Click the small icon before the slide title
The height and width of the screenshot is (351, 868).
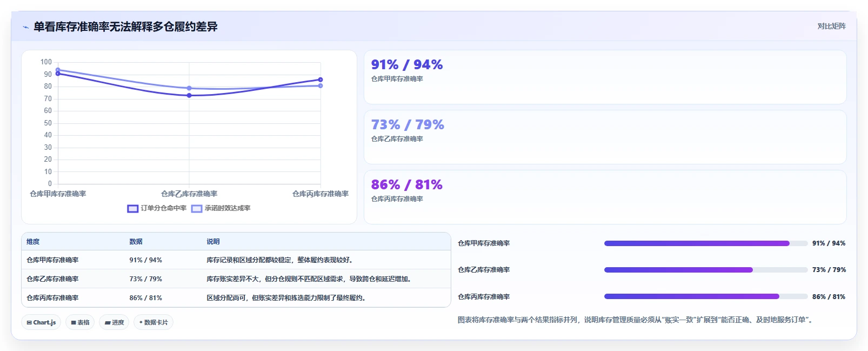click(x=25, y=27)
